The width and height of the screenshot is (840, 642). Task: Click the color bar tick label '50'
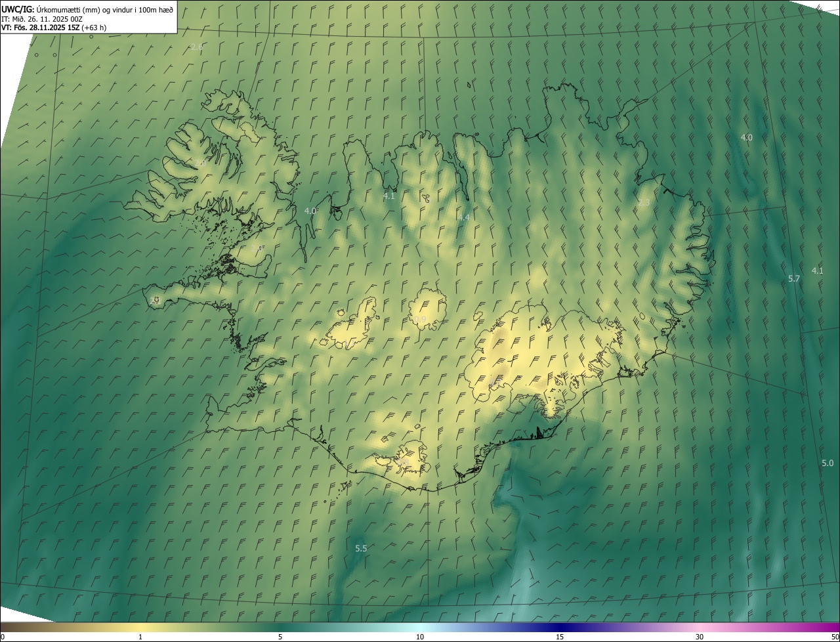(x=834, y=637)
